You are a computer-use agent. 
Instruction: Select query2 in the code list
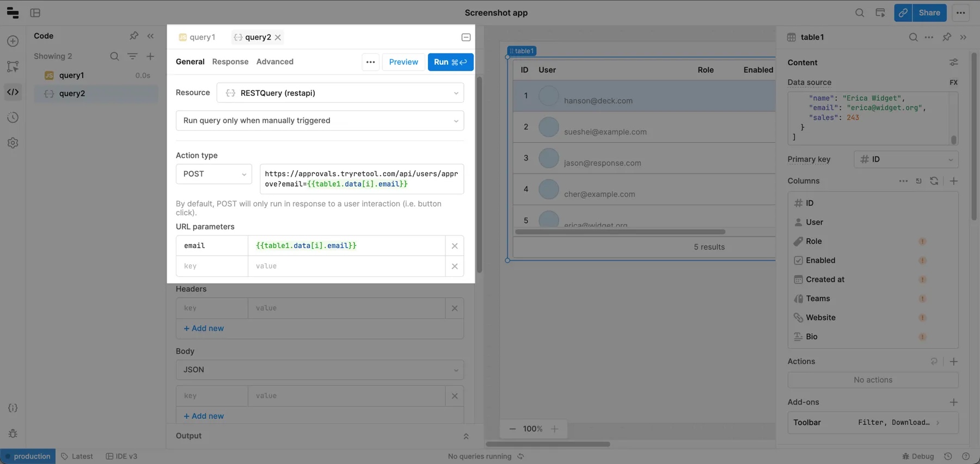[x=96, y=94]
